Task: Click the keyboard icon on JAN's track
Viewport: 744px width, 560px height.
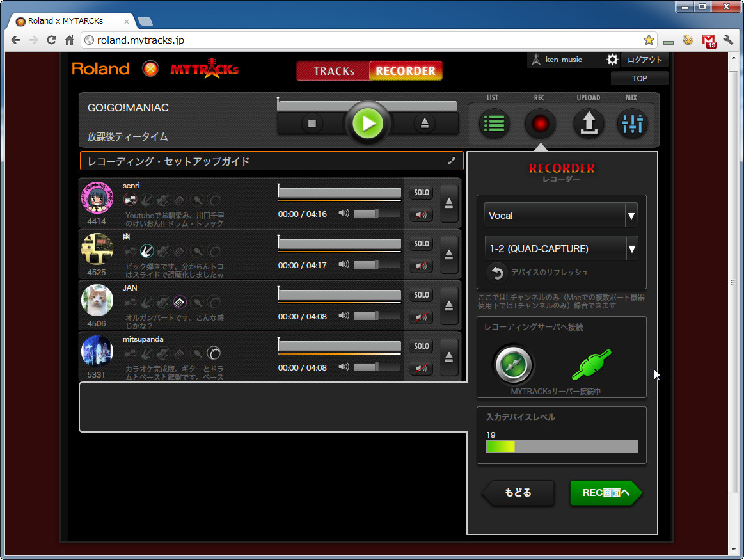Action: pos(179,302)
